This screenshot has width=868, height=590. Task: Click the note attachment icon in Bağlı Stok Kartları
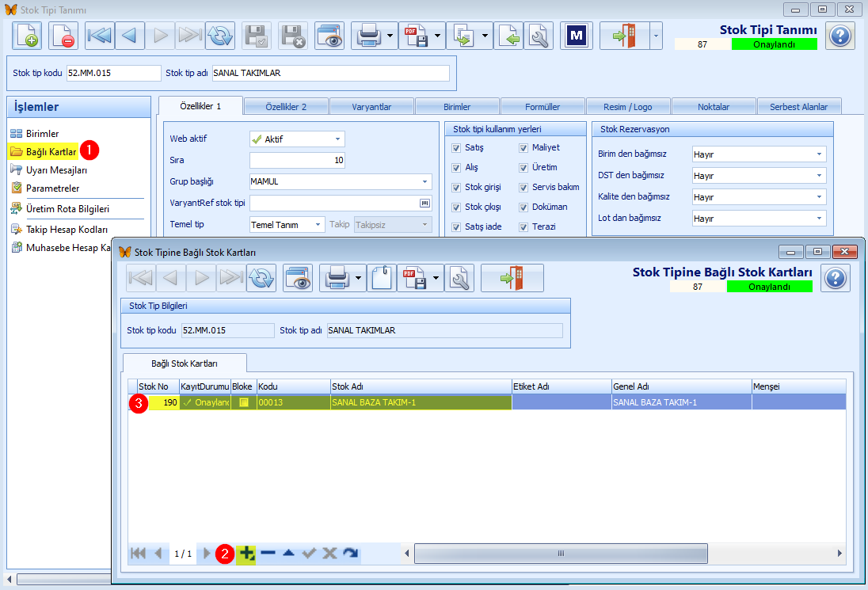click(x=382, y=278)
